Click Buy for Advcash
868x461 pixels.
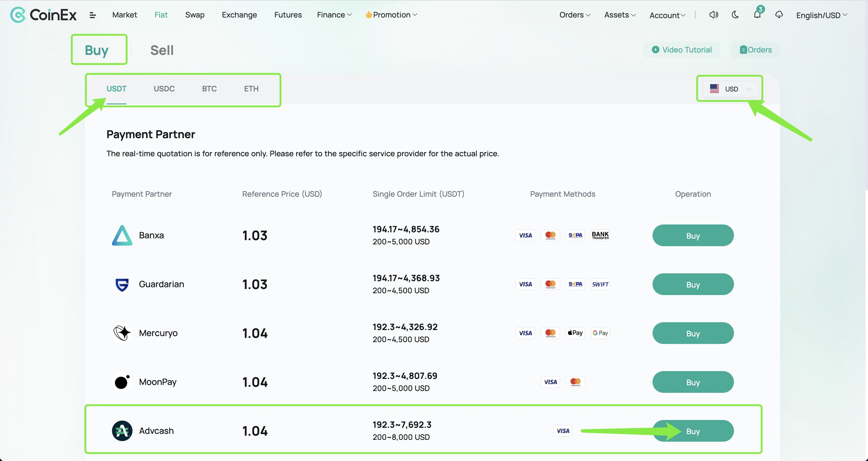[x=693, y=431]
